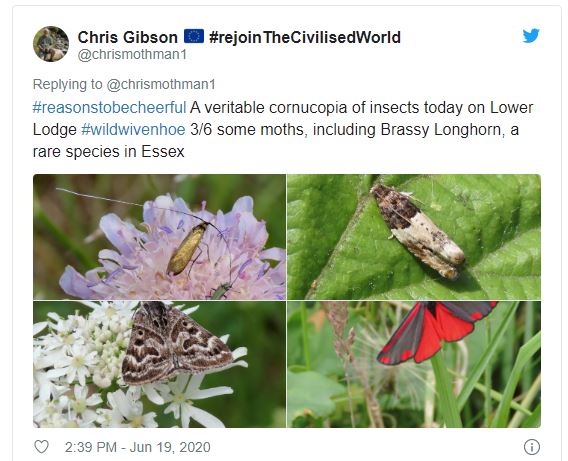Screen dimensions: 568x461
Task: Click the @chrismothman1 handle under the name
Action: pos(132,55)
